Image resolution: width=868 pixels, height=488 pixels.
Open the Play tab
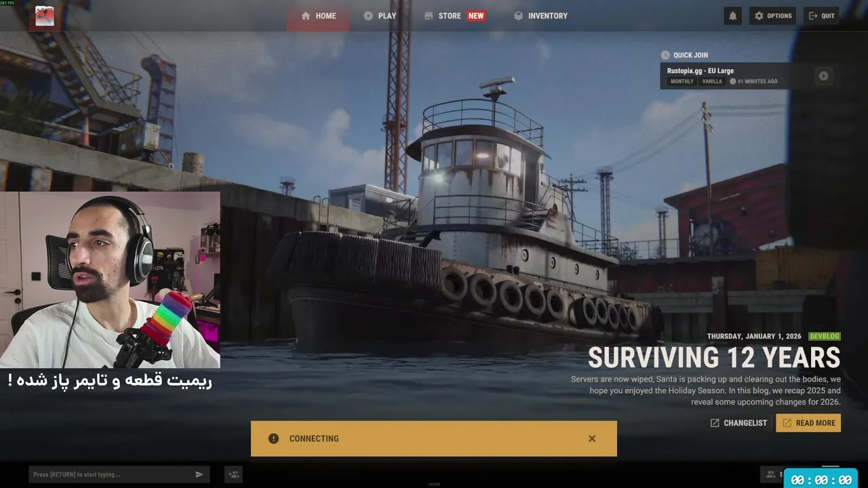(x=380, y=16)
